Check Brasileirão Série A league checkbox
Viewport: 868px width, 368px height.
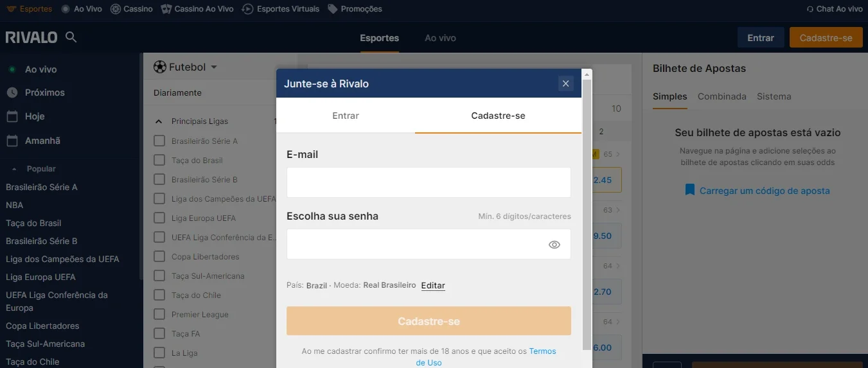159,141
